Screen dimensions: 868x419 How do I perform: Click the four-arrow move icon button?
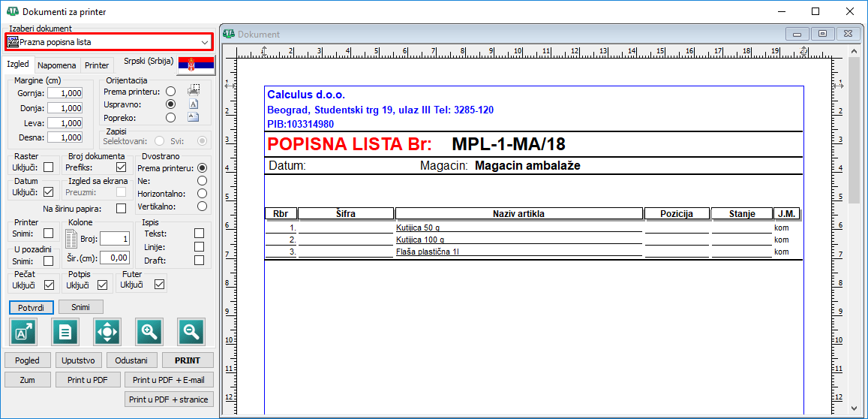(x=107, y=331)
